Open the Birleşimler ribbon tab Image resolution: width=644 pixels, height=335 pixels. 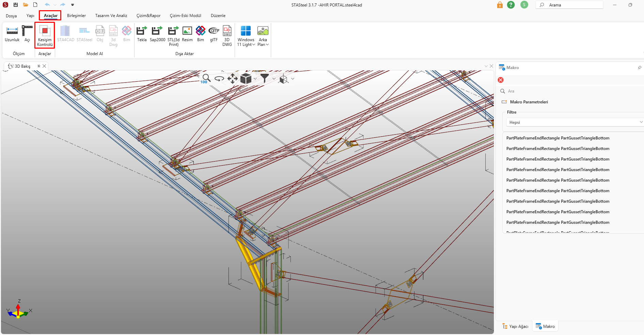pos(76,16)
